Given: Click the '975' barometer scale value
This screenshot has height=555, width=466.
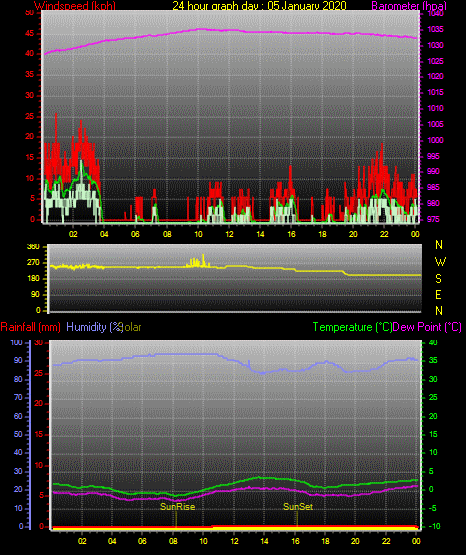Looking at the screenshot, I should [433, 219].
